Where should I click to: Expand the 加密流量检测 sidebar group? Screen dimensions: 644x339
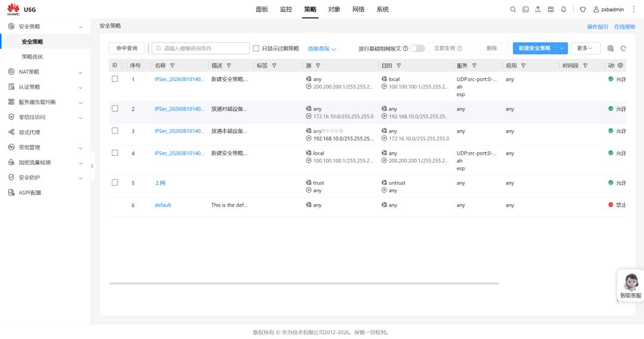pyautogui.click(x=80, y=163)
